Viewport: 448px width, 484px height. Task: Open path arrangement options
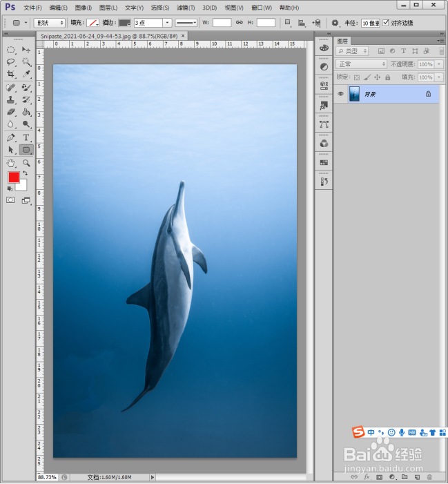pos(316,23)
